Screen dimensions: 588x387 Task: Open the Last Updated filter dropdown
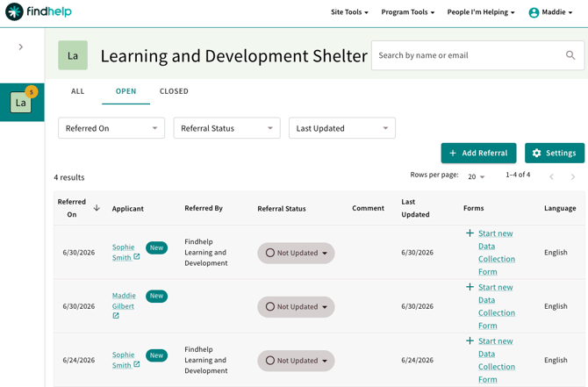coord(342,128)
